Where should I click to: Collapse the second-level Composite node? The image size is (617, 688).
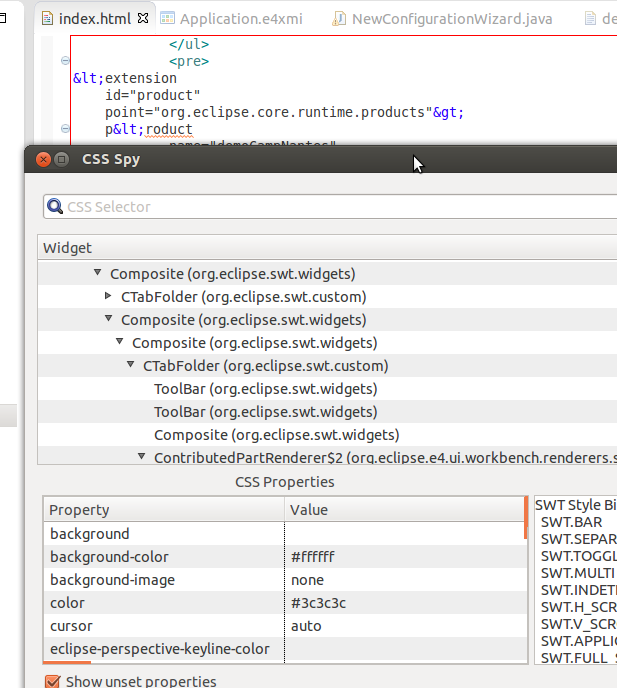(x=108, y=319)
